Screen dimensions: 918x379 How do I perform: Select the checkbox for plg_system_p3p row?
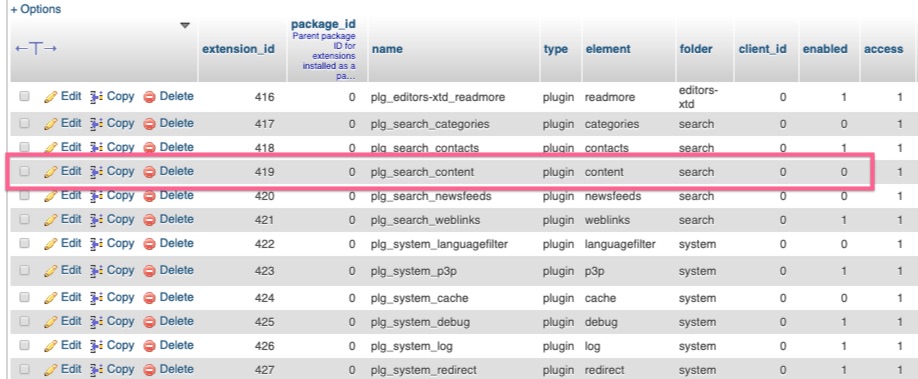[25, 270]
